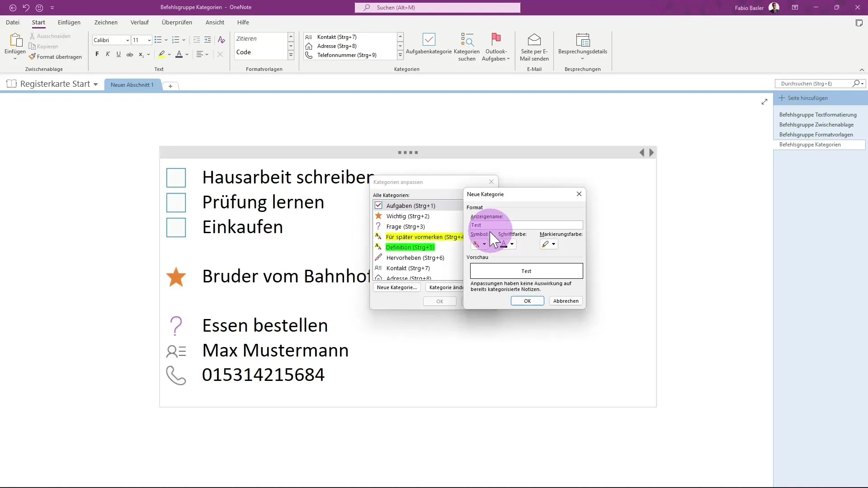
Task: Toggle underline formatting (U)
Action: (118, 54)
